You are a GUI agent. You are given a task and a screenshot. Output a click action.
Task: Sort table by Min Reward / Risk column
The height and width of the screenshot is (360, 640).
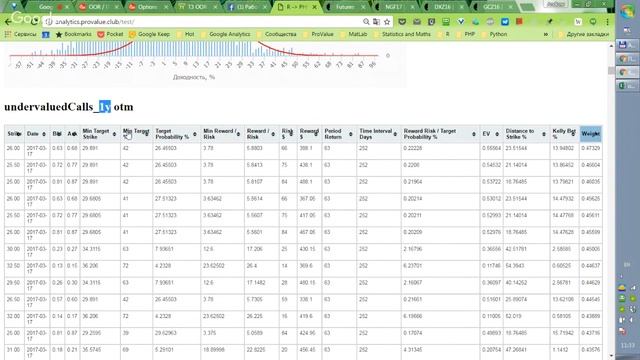pyautogui.click(x=222, y=134)
